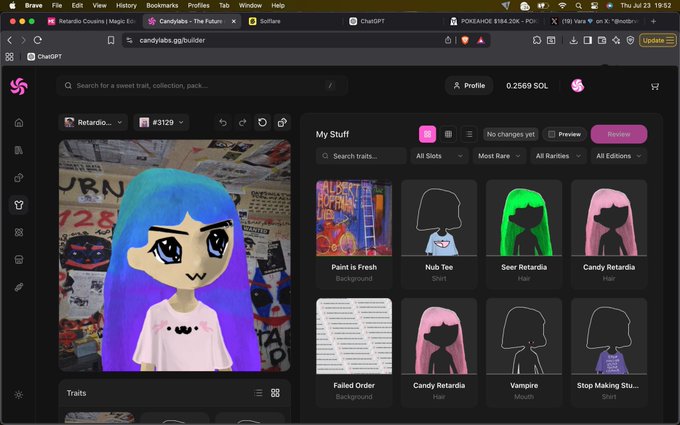Click the Brave Rewards triangle icon
Viewport: 680px width, 425px height.
coord(481,40)
